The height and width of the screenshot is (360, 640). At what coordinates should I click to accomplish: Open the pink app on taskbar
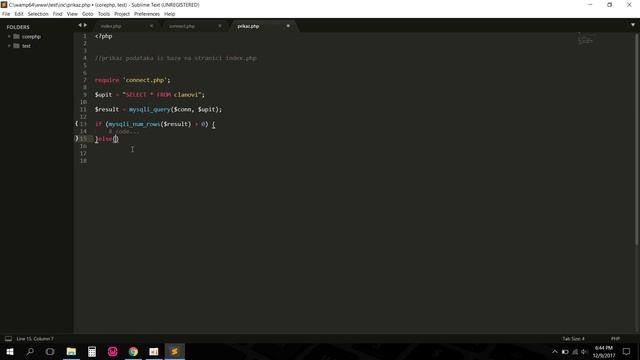113,351
